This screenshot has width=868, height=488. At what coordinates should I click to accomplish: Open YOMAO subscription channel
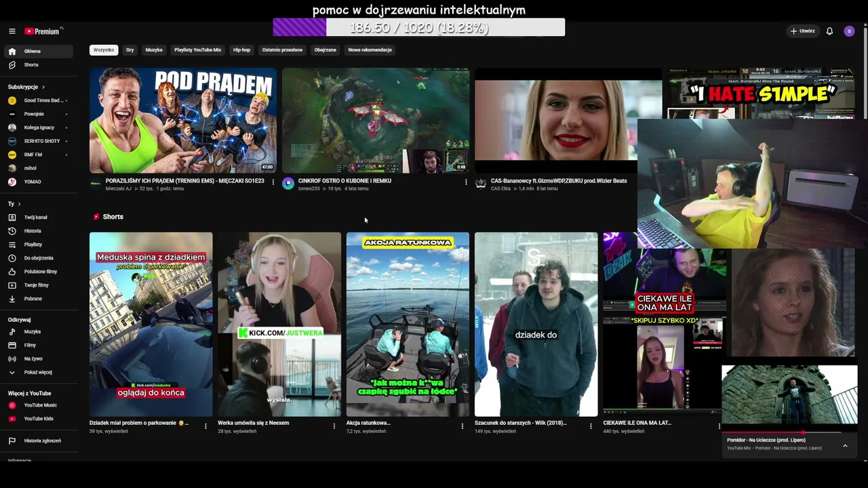[x=39, y=182]
